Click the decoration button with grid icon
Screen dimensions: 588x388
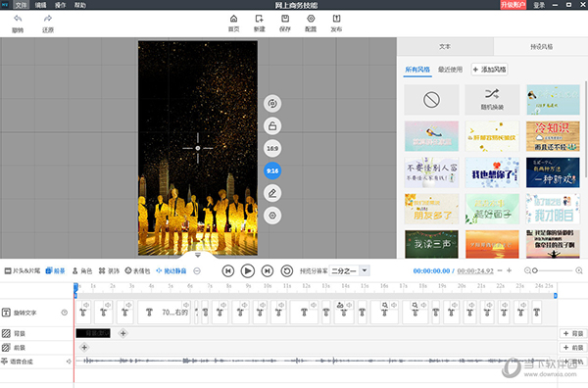109,270
